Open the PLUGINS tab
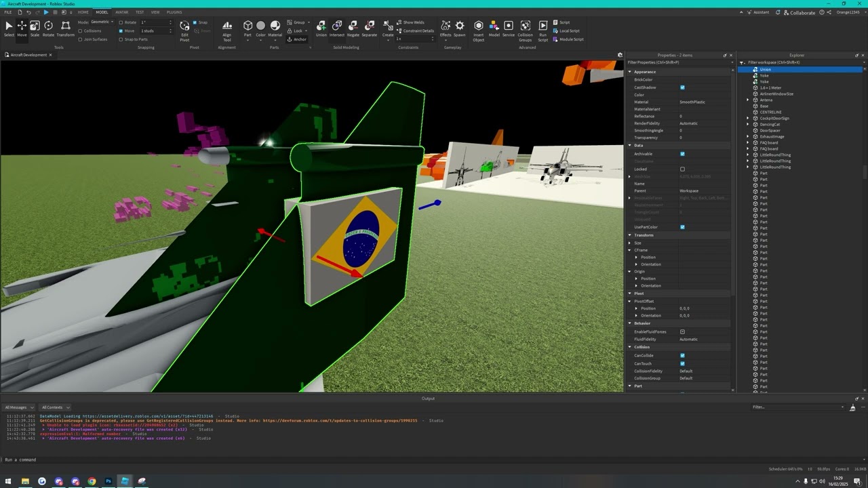Screen dimensions: 868x488 coord(174,12)
